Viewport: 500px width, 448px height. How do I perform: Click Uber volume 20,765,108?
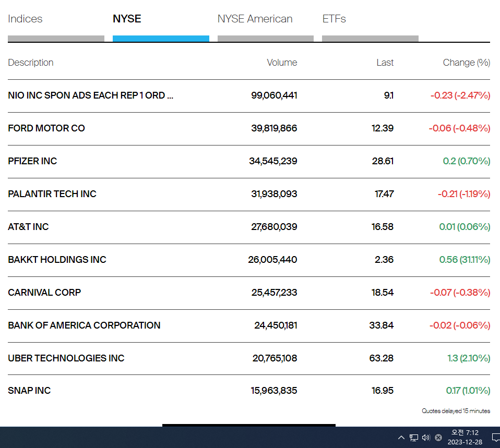coord(275,358)
